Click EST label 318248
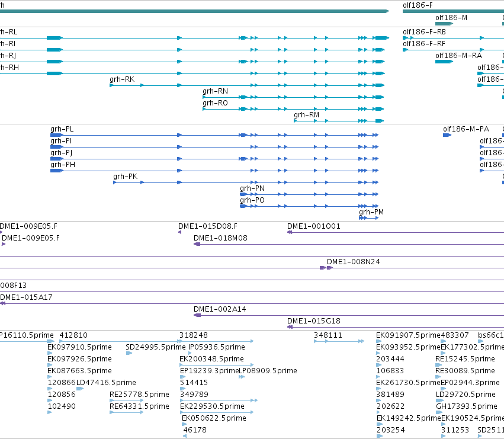 click(194, 335)
